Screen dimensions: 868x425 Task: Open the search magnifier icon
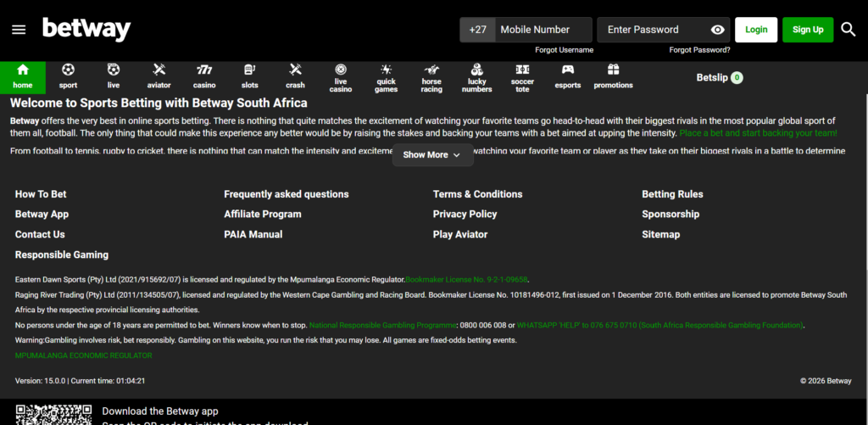click(x=849, y=30)
